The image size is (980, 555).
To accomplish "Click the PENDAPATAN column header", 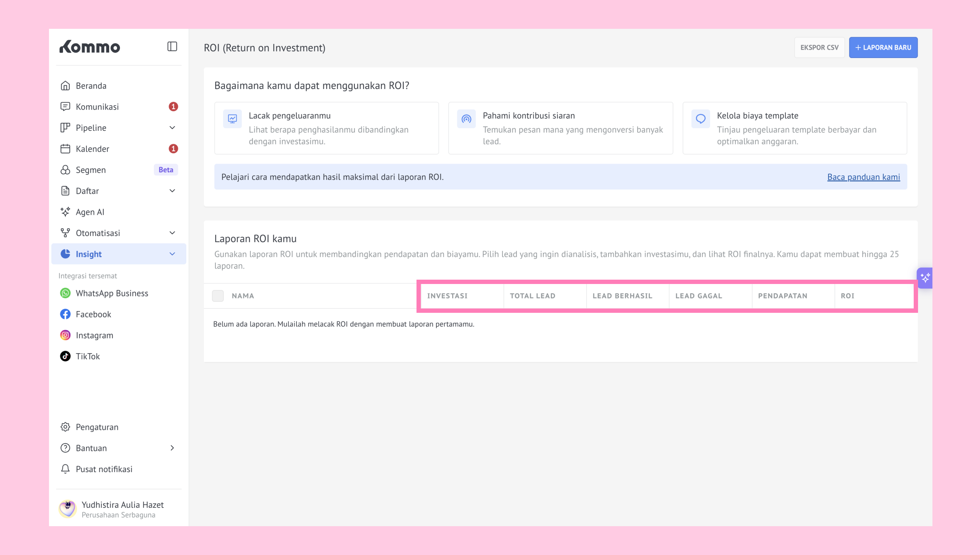I will [783, 296].
